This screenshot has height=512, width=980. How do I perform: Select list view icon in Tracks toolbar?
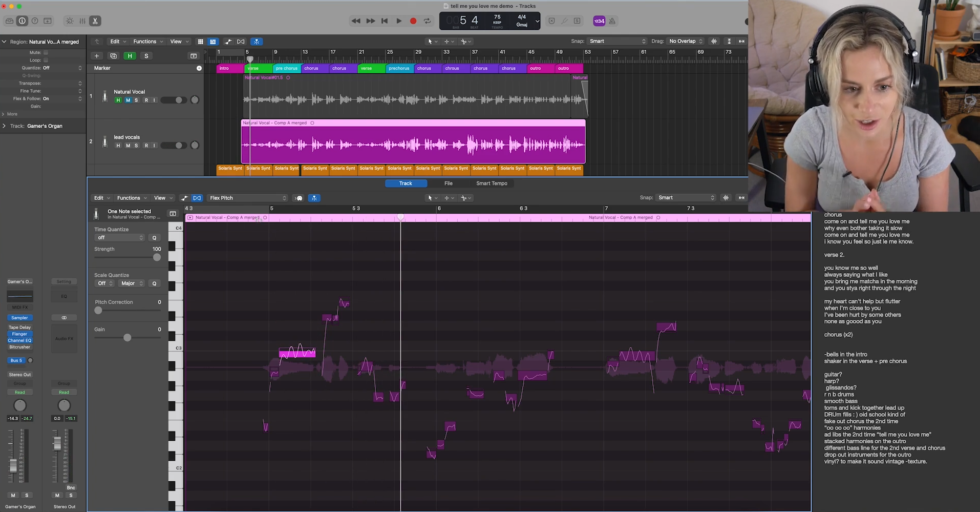coord(213,42)
